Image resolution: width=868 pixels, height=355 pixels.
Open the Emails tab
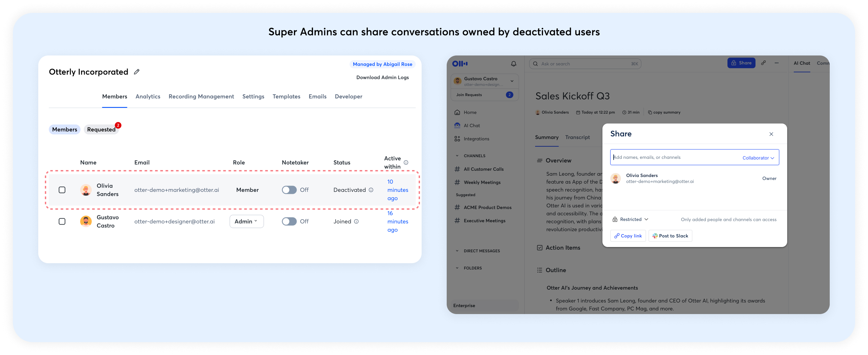[317, 96]
